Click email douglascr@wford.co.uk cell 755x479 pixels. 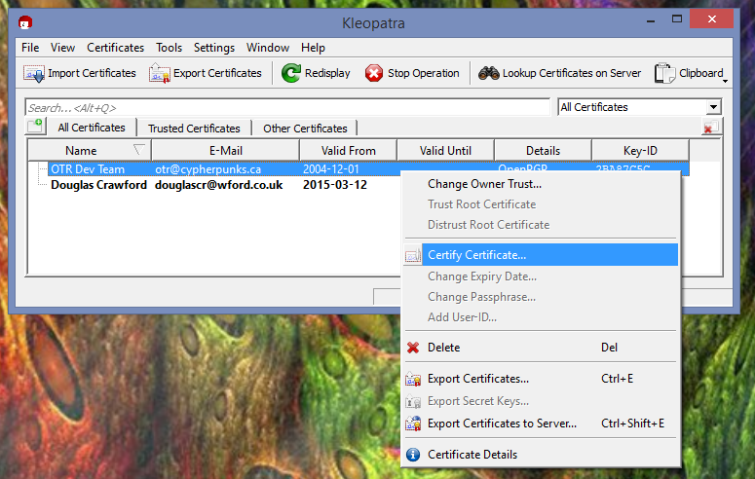click(x=219, y=185)
